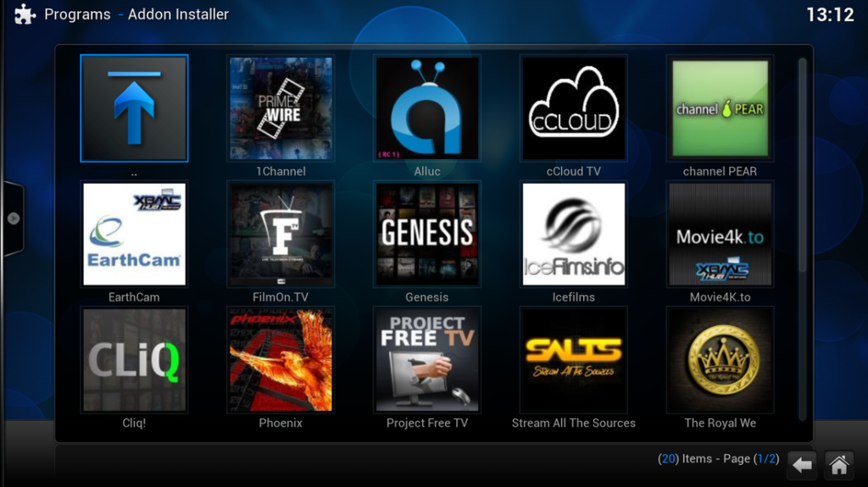Click the 'Cliq!' label
868x487 pixels.
tap(134, 423)
